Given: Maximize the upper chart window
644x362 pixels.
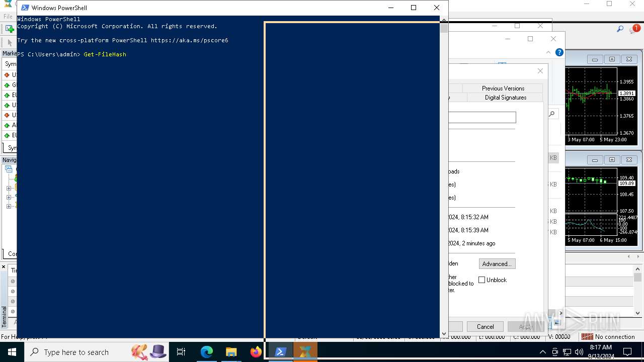Looking at the screenshot, I should (x=612, y=59).
